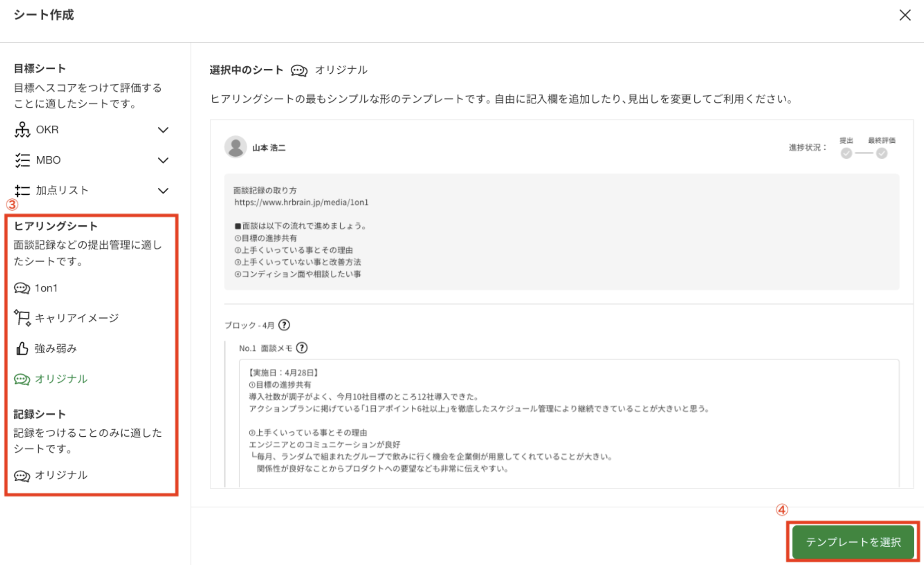
Task: Click 山本 浩二 avatar image
Action: click(236, 147)
